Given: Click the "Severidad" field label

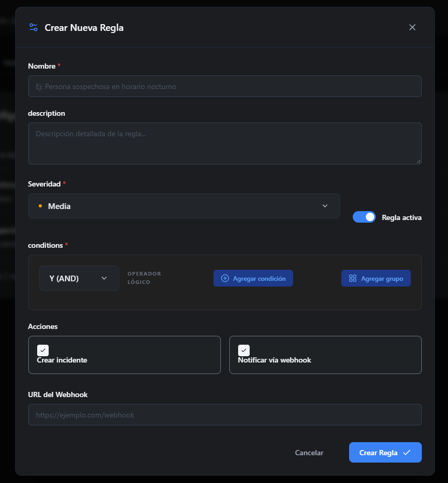Looking at the screenshot, I should [x=44, y=184].
